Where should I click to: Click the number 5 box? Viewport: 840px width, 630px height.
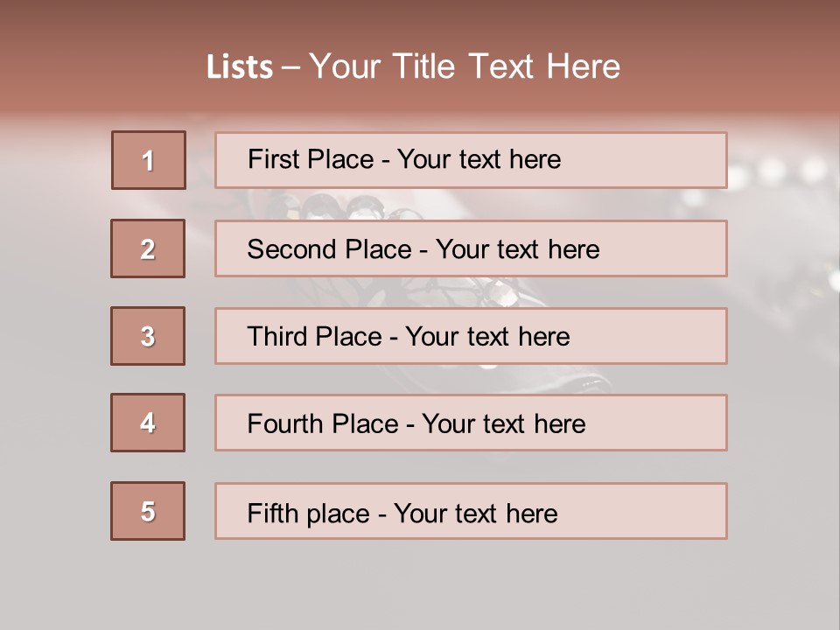[148, 511]
